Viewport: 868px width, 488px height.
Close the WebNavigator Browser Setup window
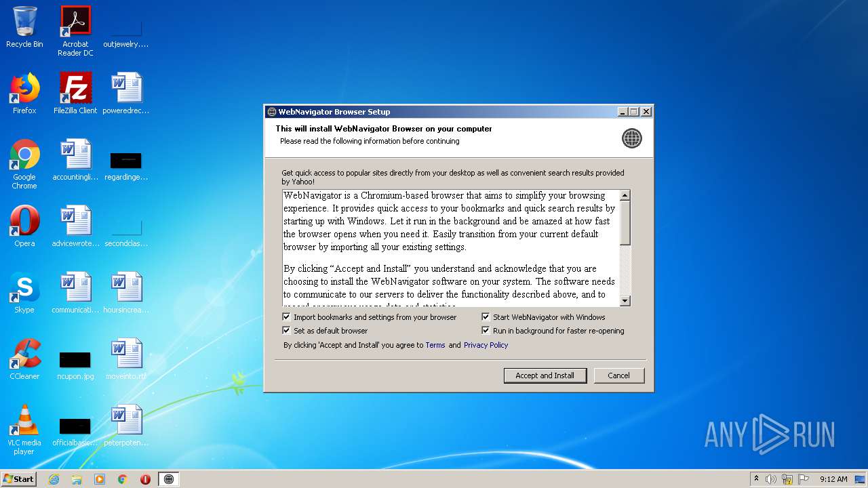(646, 112)
